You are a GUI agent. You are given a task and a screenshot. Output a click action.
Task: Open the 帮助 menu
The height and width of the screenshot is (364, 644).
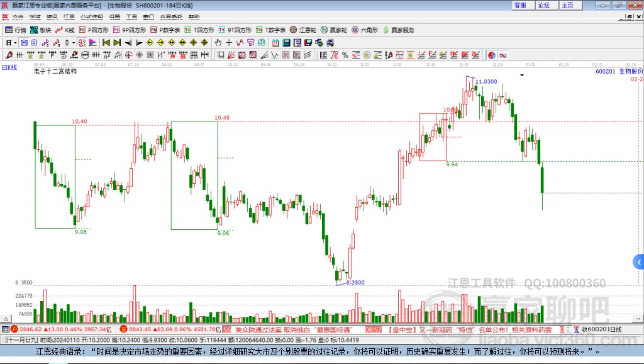pyautogui.click(x=194, y=17)
